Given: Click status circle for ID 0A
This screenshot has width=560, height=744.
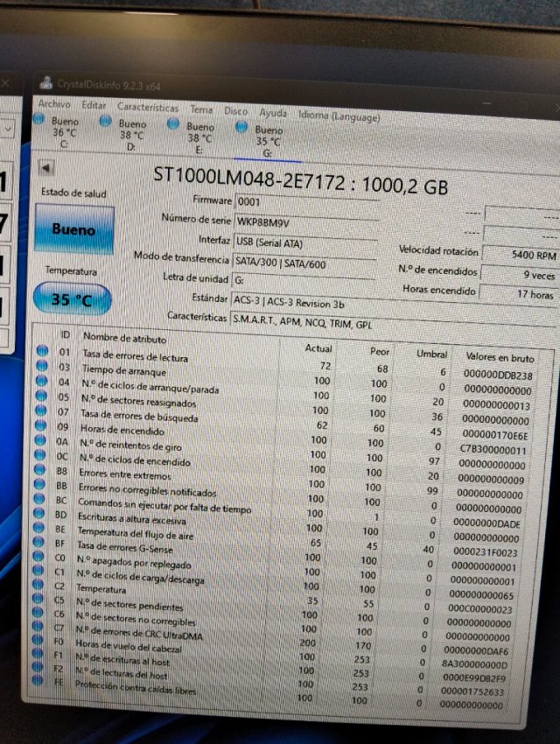Looking at the screenshot, I should tap(40, 440).
